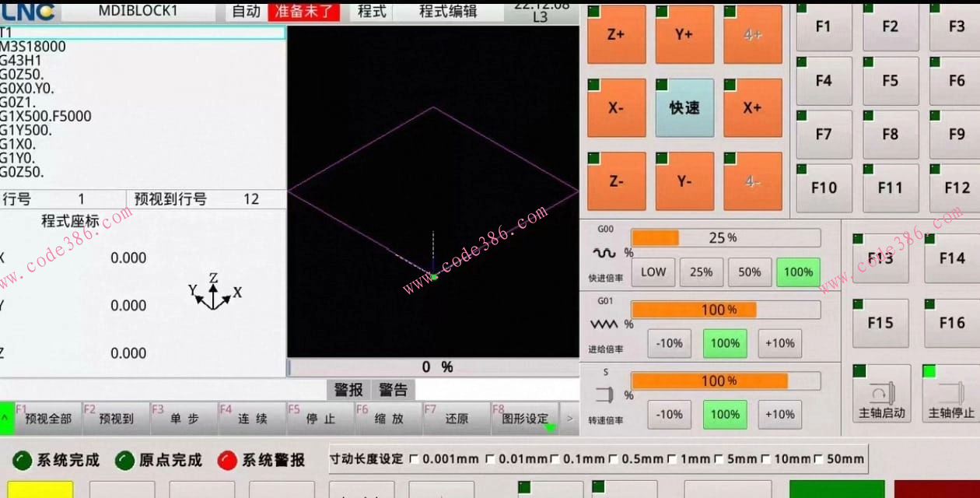Click the green ^ softkey expander

click(x=5, y=419)
